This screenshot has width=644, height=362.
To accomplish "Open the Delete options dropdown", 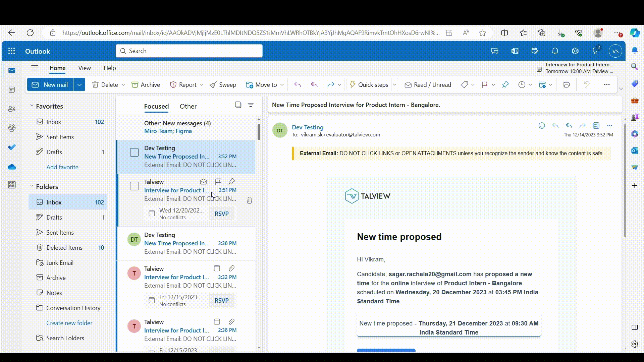I will (x=123, y=85).
